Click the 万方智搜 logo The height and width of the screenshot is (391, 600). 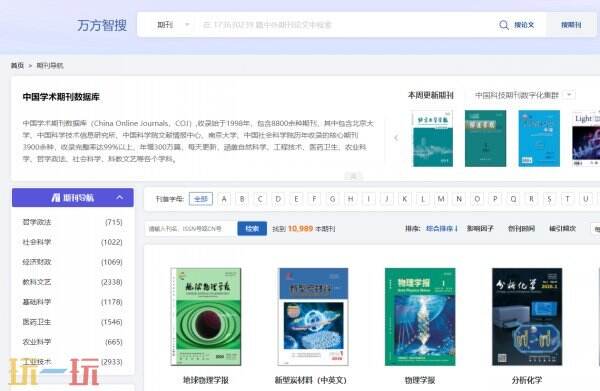(x=102, y=25)
